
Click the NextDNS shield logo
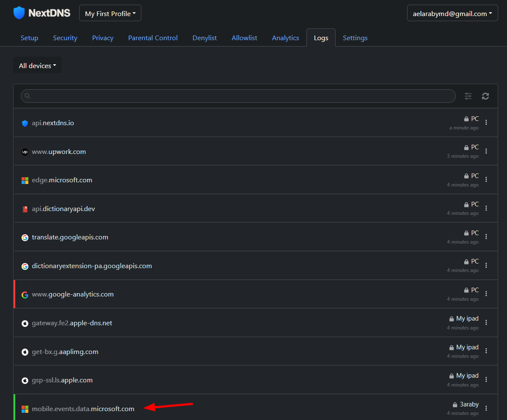pos(19,13)
